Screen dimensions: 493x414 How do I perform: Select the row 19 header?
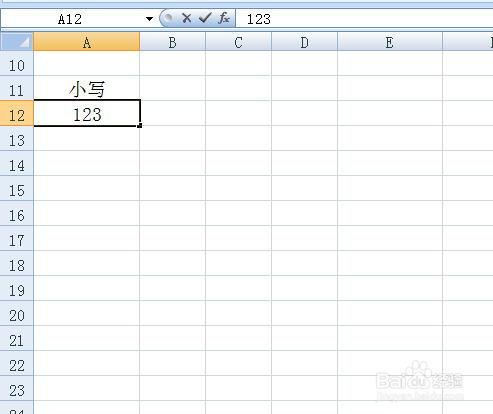click(x=17, y=288)
